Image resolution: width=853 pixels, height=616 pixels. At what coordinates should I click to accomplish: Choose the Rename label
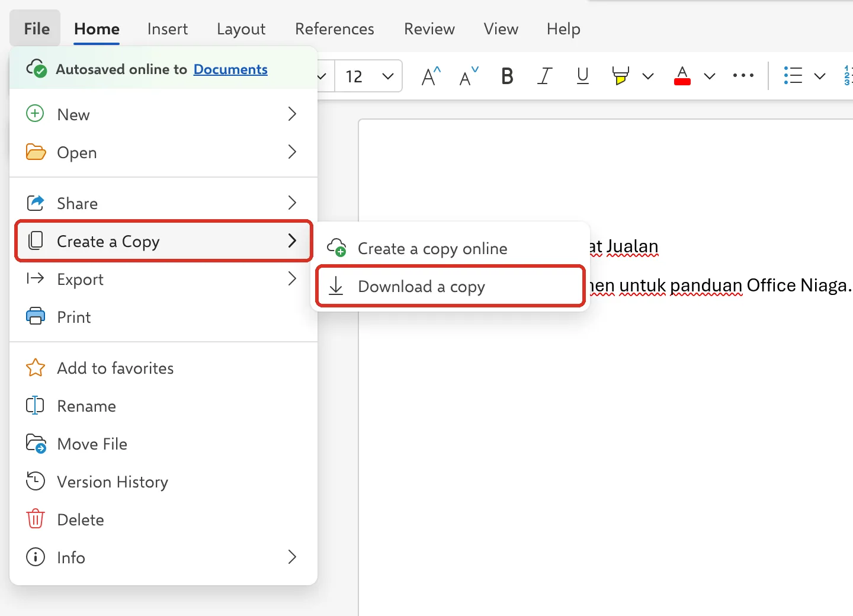pos(86,406)
